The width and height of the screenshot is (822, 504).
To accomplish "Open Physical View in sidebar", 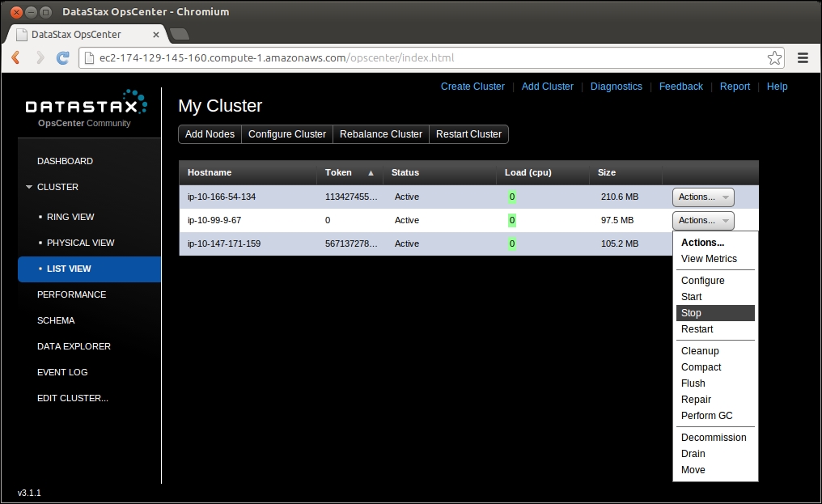I will (x=80, y=243).
